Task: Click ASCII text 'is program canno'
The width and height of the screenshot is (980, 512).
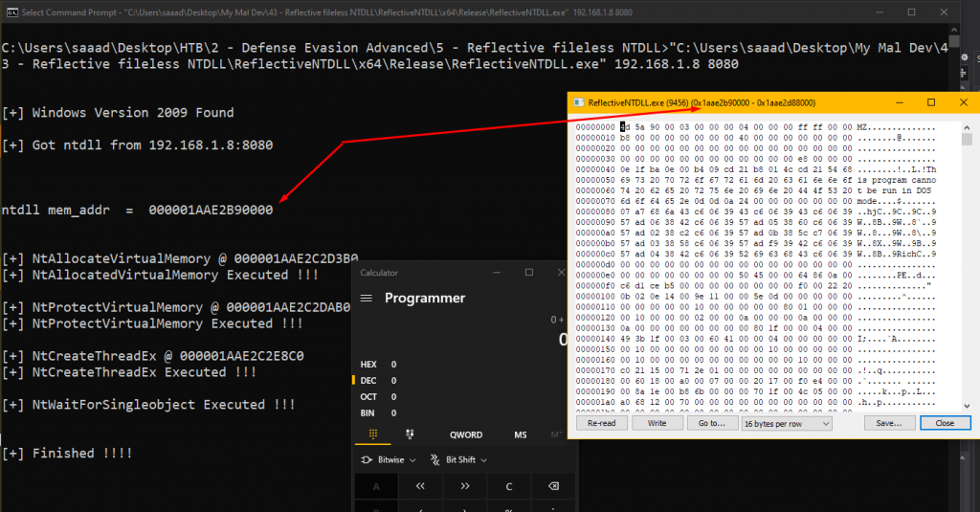Action: [x=896, y=180]
